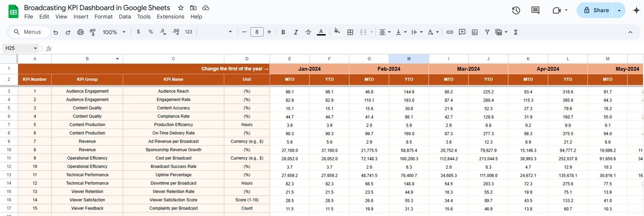Open table views dropdown

click(502, 32)
